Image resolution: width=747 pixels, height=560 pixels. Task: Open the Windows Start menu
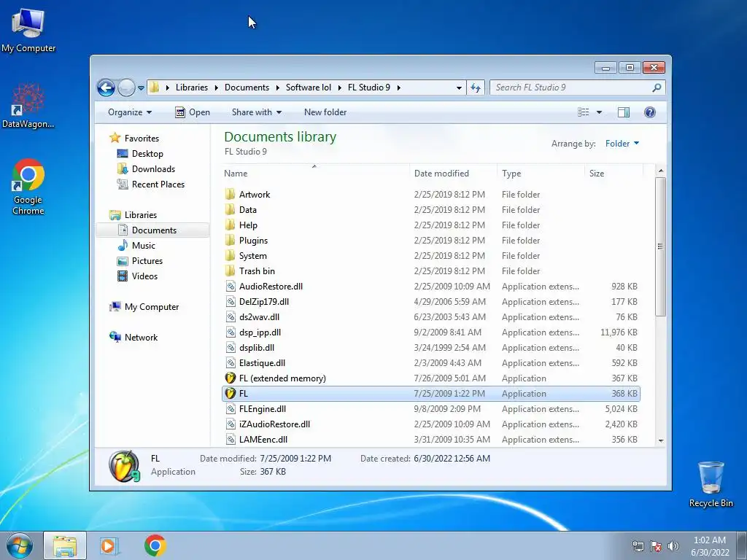tap(20, 545)
